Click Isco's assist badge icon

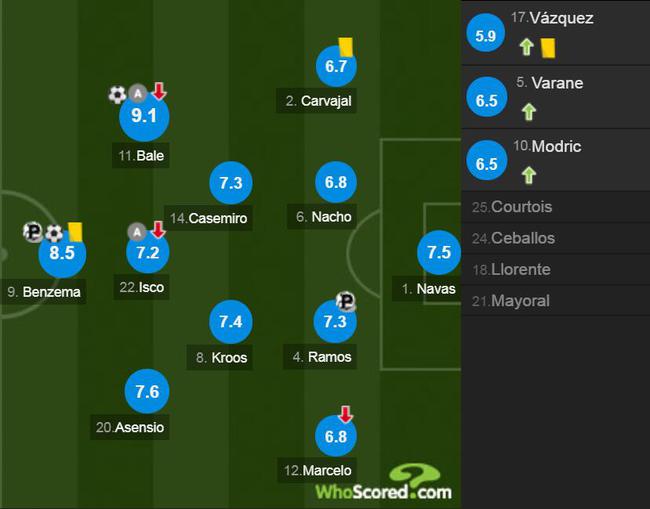pos(137,232)
